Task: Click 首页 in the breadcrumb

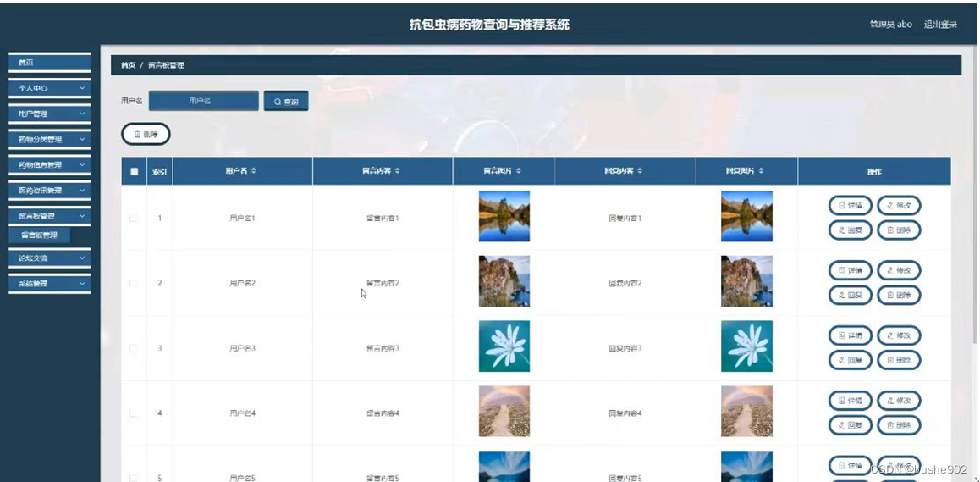Action: [x=128, y=65]
